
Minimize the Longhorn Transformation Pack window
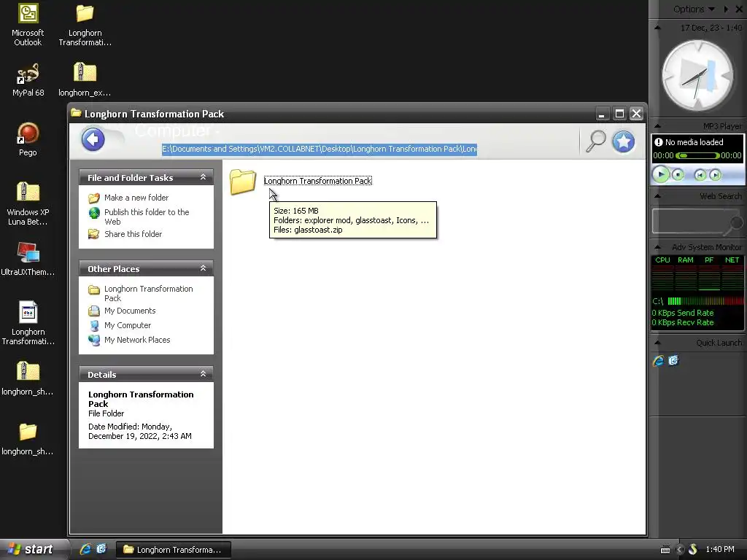coord(602,113)
